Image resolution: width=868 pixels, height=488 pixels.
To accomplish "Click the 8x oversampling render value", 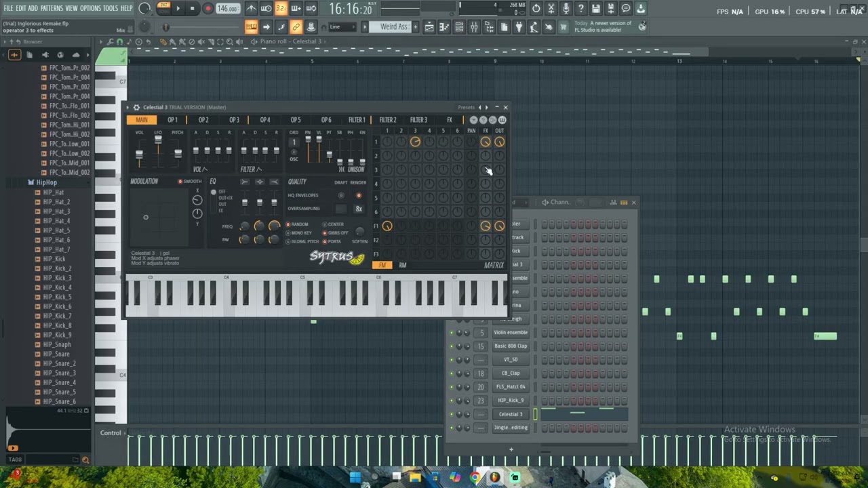I will pyautogui.click(x=359, y=209).
